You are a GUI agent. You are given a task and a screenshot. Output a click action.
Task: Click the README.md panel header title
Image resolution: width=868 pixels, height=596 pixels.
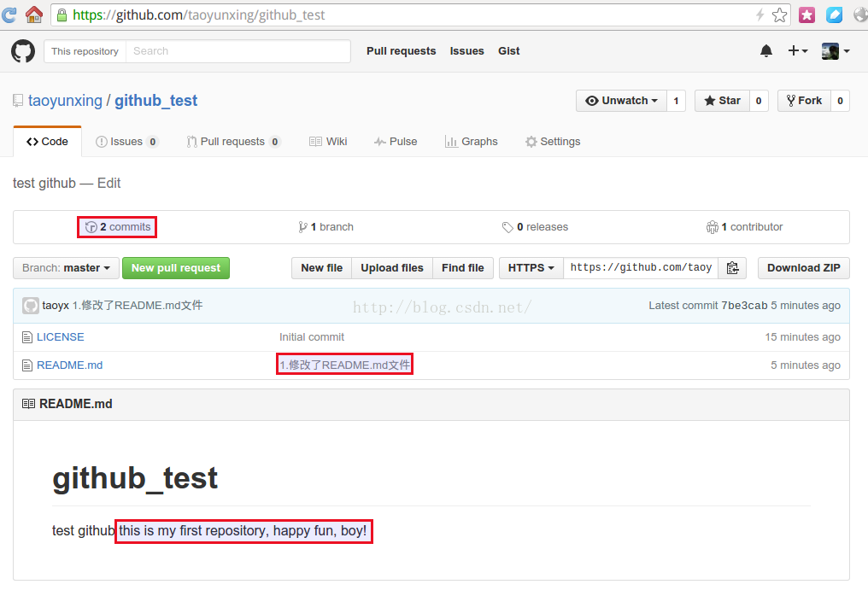pyautogui.click(x=76, y=404)
